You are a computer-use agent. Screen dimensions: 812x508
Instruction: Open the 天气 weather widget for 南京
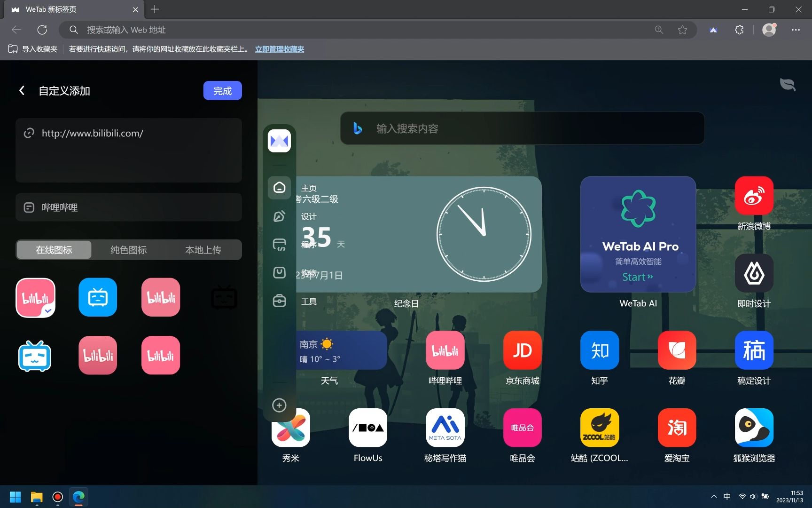[x=342, y=350]
